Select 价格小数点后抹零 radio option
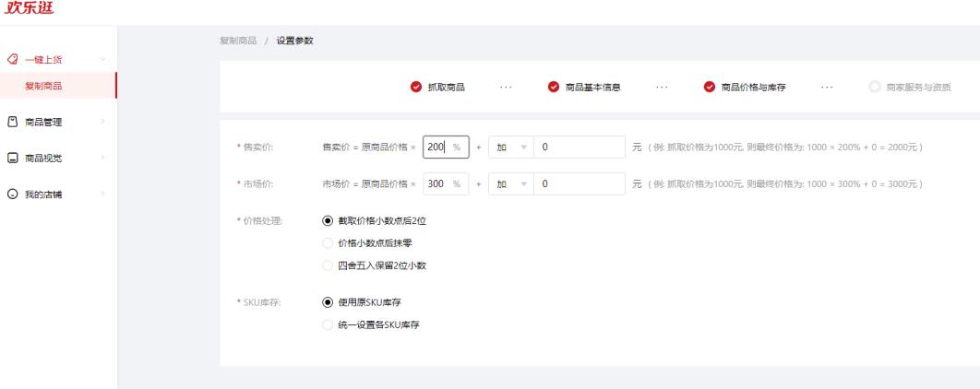This screenshot has height=389, width=980. [x=328, y=242]
